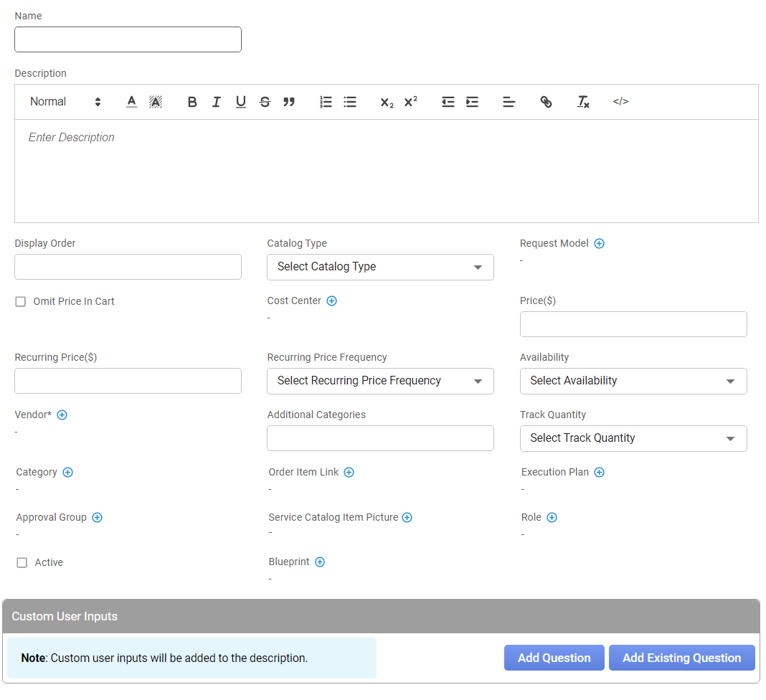This screenshot has width=766, height=700.
Task: Toggle bold formatting in description toolbar
Action: tap(192, 102)
